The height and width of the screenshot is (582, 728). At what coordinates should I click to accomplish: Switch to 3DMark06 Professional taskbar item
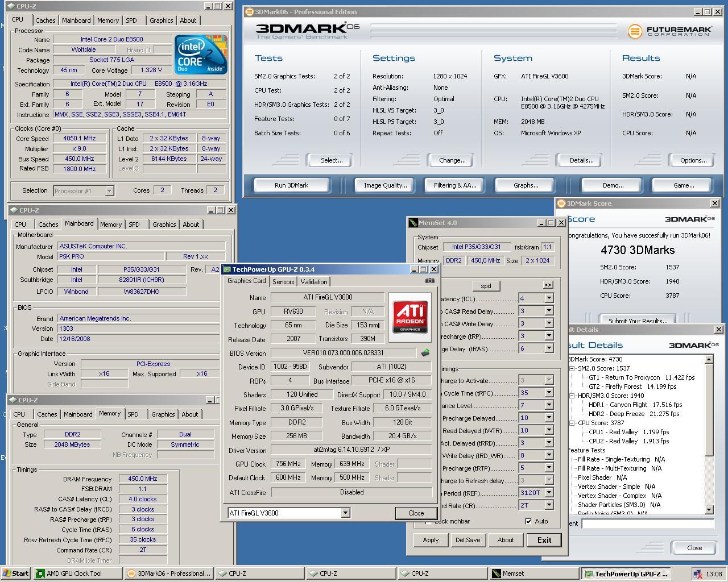point(168,573)
